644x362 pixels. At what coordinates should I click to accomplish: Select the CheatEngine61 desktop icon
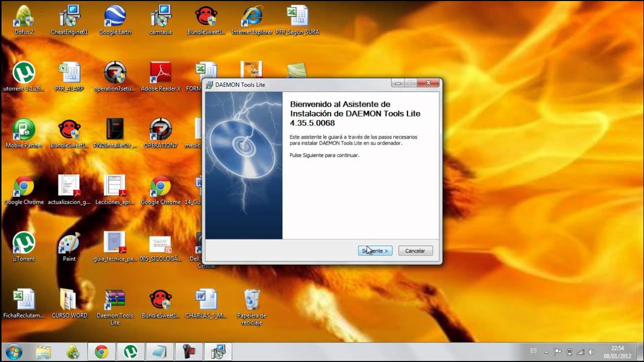(69, 21)
